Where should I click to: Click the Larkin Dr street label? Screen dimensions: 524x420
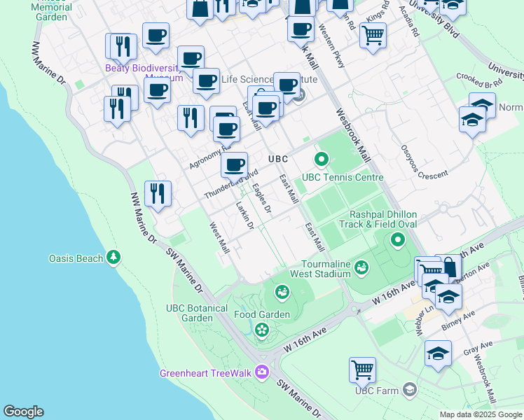coord(245,216)
